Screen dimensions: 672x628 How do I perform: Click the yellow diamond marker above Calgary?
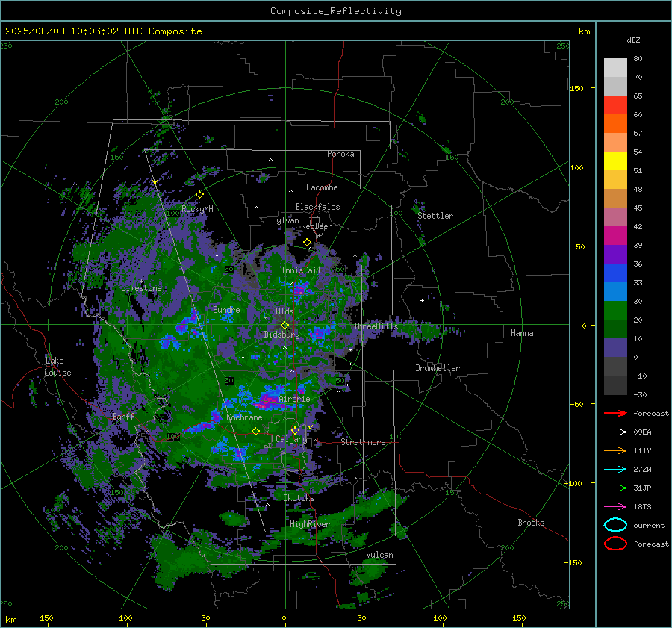[x=295, y=430]
